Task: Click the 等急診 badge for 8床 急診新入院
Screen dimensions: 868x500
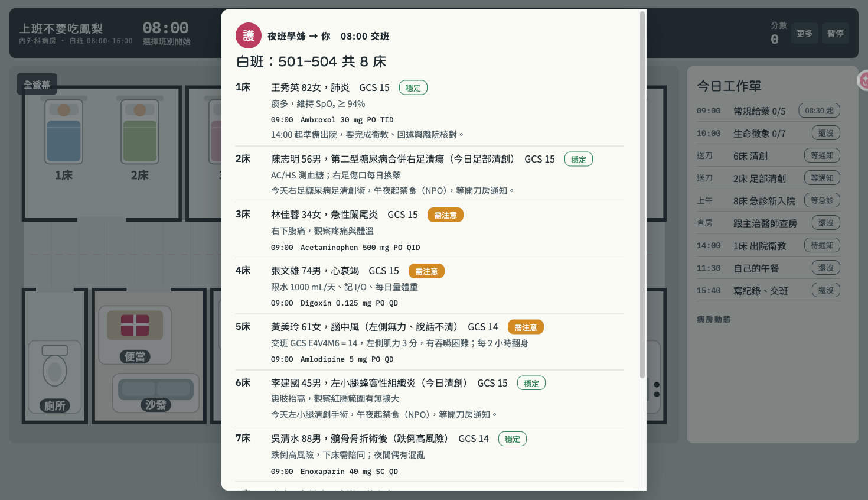Action: click(x=822, y=200)
